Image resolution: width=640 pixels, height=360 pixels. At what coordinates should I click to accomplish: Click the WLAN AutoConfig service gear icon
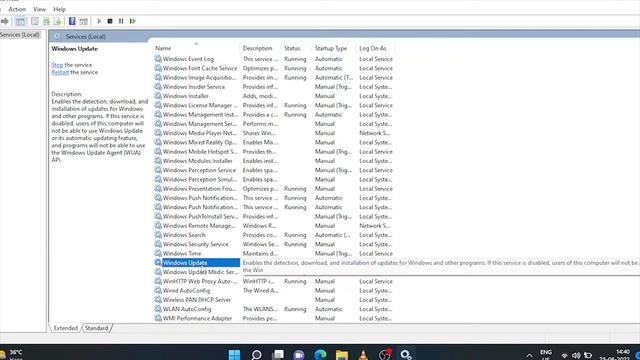[x=158, y=309]
